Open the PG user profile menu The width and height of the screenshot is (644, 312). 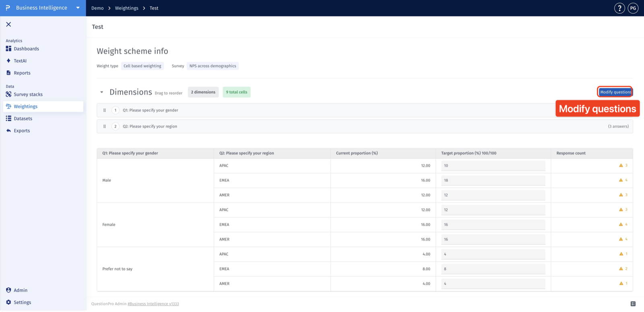coord(633,8)
